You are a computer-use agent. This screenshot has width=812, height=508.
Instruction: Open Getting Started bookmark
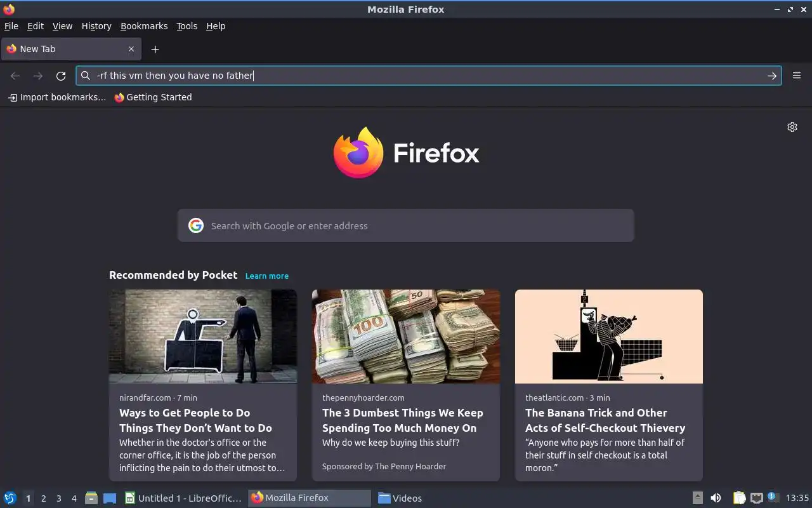[153, 97]
